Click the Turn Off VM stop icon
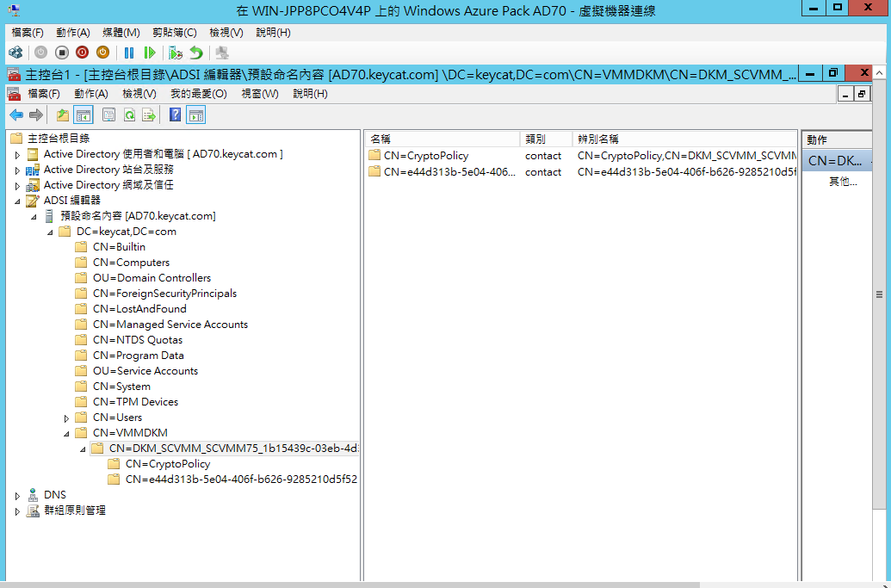891x588 pixels. coord(61,53)
